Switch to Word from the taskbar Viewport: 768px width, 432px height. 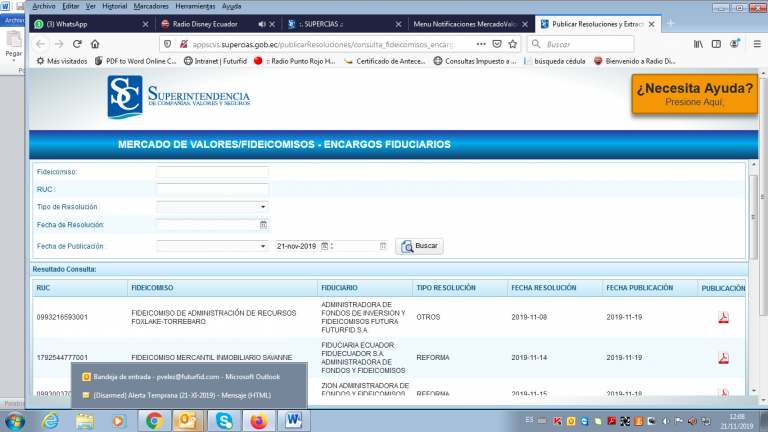point(293,421)
